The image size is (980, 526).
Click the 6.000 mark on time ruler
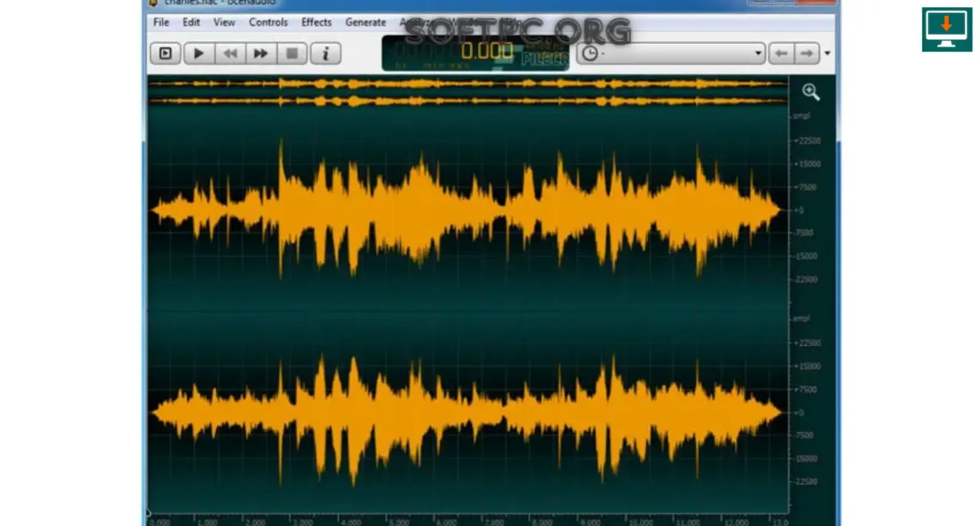point(447,522)
